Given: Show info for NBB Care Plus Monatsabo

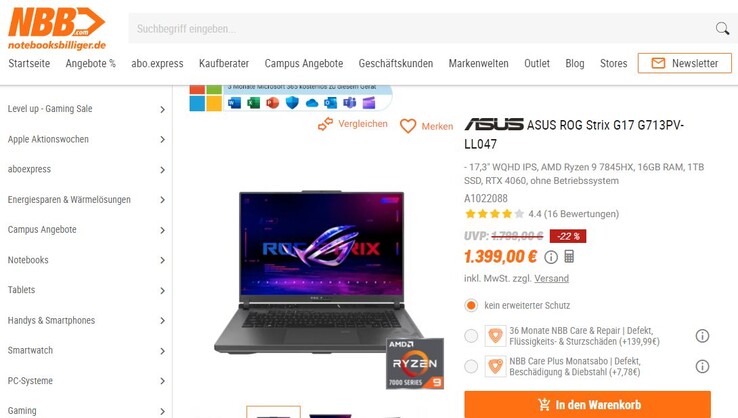Looking at the screenshot, I should point(702,366).
